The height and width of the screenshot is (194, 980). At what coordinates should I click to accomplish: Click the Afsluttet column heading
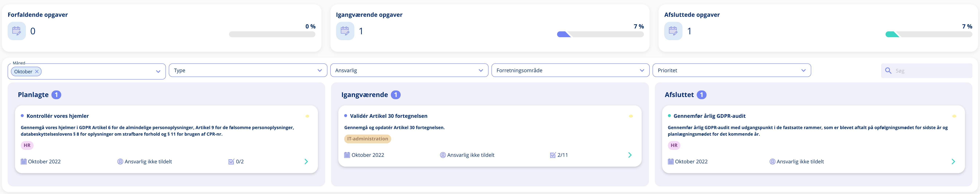tap(679, 95)
